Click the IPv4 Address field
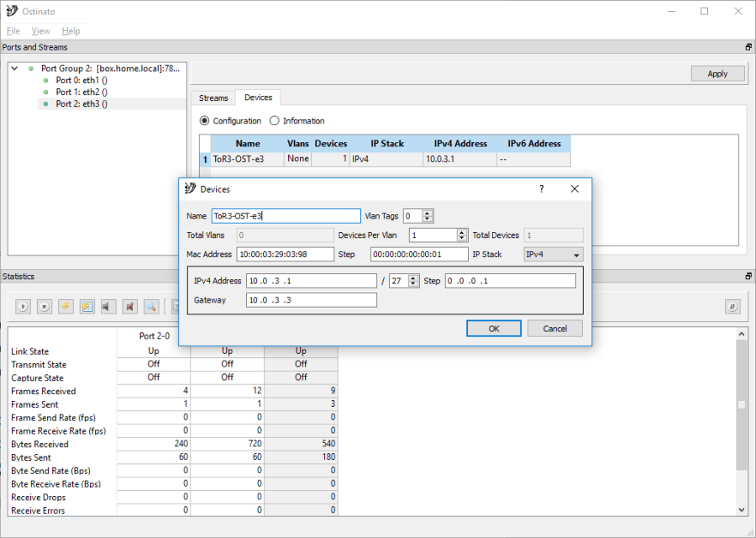Image resolution: width=756 pixels, height=538 pixels. pyautogui.click(x=312, y=281)
